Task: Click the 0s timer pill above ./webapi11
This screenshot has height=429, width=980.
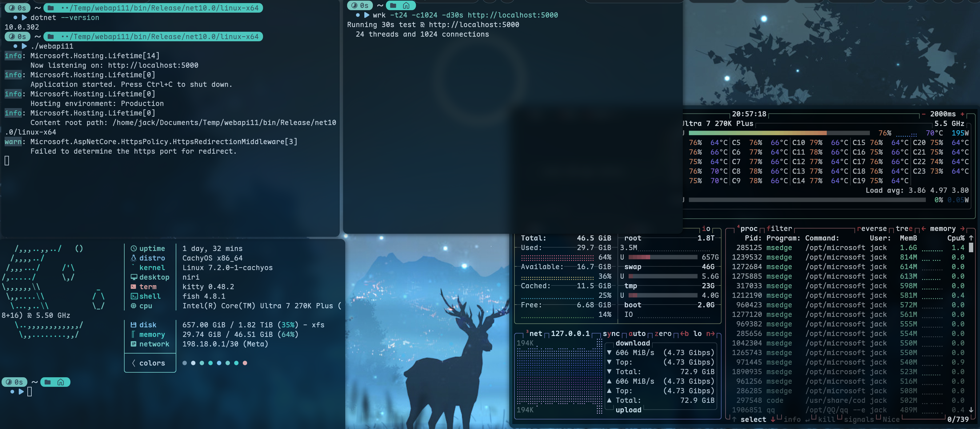Action: tap(17, 37)
